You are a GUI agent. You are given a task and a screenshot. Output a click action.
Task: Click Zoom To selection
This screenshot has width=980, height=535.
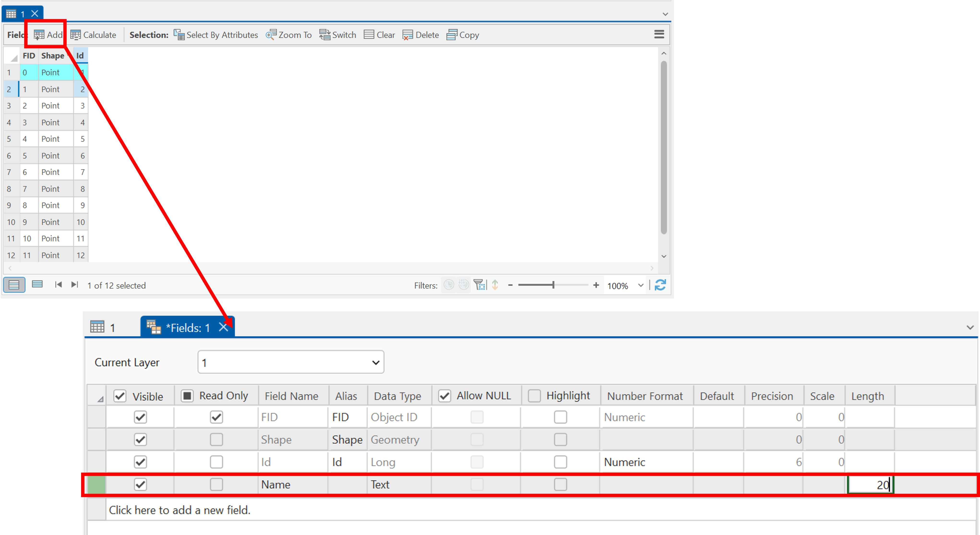coord(289,35)
